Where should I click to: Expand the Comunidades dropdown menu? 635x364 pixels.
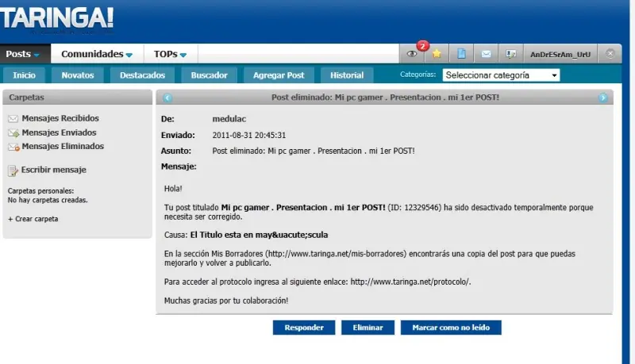point(97,54)
